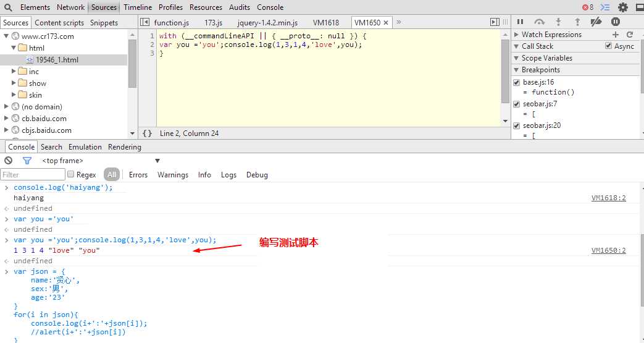
Task: Select the Snippets tab
Action: tap(104, 23)
